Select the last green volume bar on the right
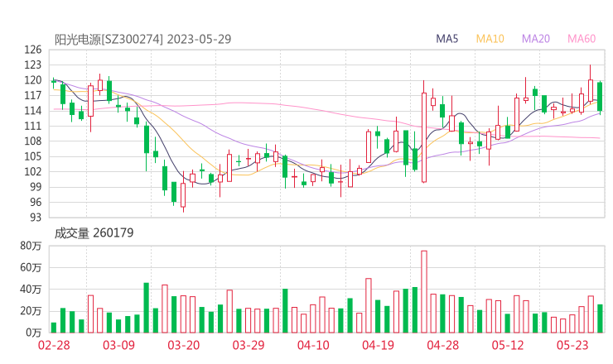Viewport: 613px width, 364px height. [600, 318]
